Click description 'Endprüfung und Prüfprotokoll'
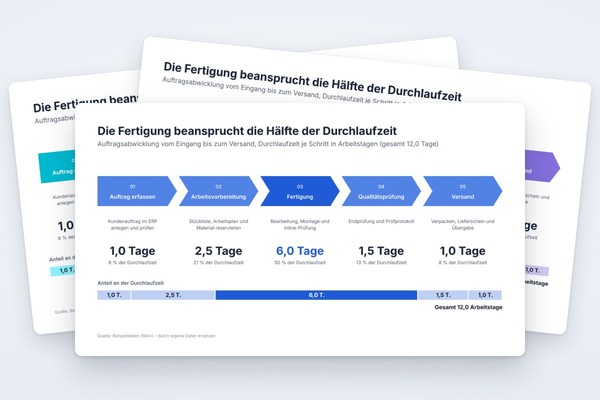The height and width of the screenshot is (400, 600). 381,221
